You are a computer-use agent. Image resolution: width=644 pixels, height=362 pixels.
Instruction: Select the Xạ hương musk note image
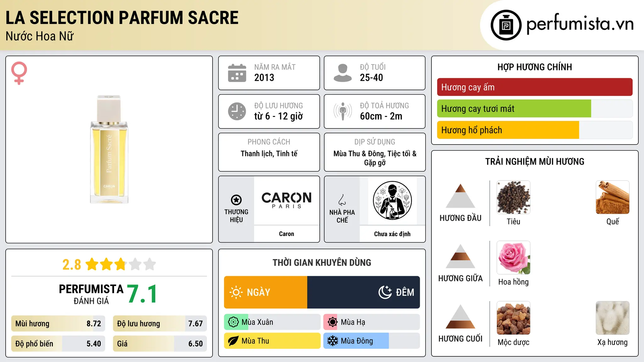point(613,318)
